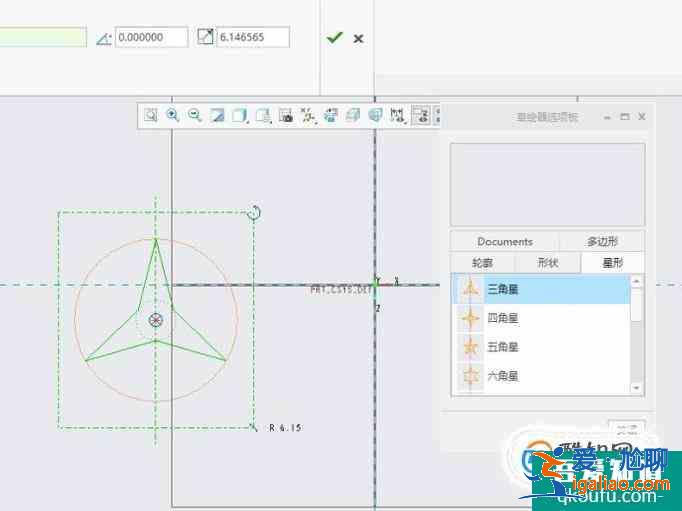Switch to the Documents tab
Image resolution: width=682 pixels, height=511 pixels.
tap(505, 241)
